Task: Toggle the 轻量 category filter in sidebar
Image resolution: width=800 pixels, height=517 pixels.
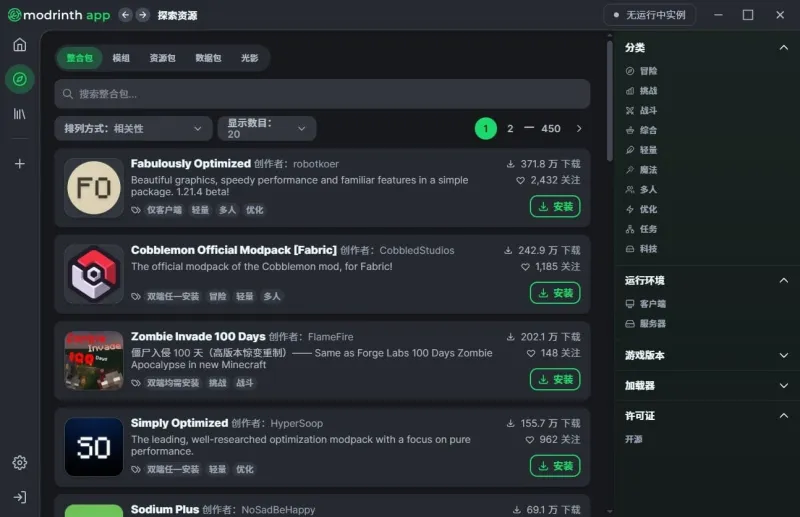Action: point(642,150)
